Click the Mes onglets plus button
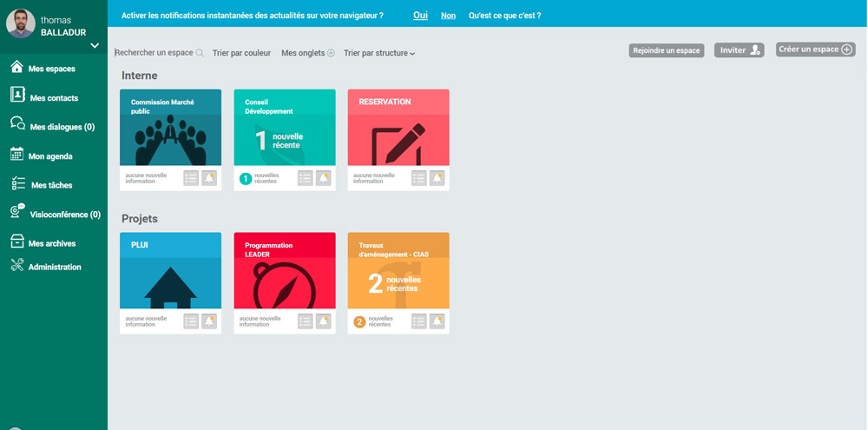The image size is (868, 430). (x=331, y=53)
